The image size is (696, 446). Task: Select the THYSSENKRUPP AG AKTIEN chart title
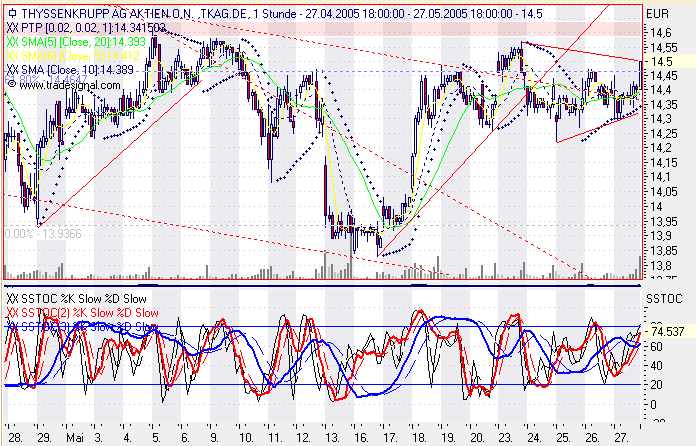[281, 14]
